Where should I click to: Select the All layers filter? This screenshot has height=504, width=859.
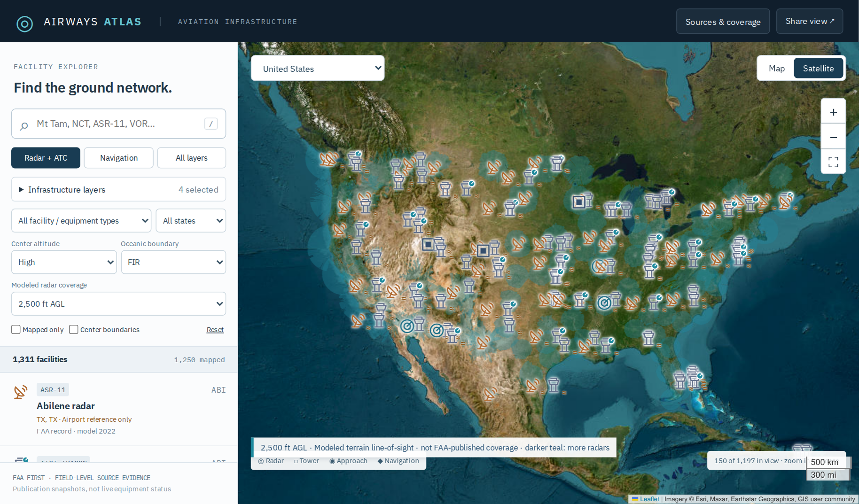click(x=191, y=158)
